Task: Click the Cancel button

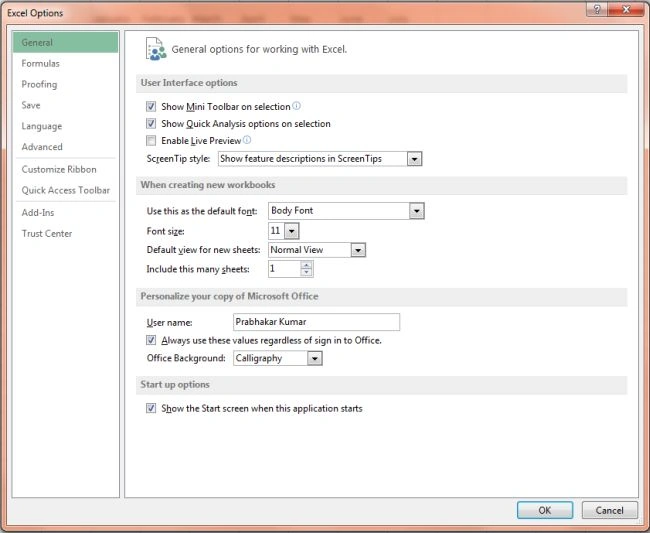Action: (609, 510)
